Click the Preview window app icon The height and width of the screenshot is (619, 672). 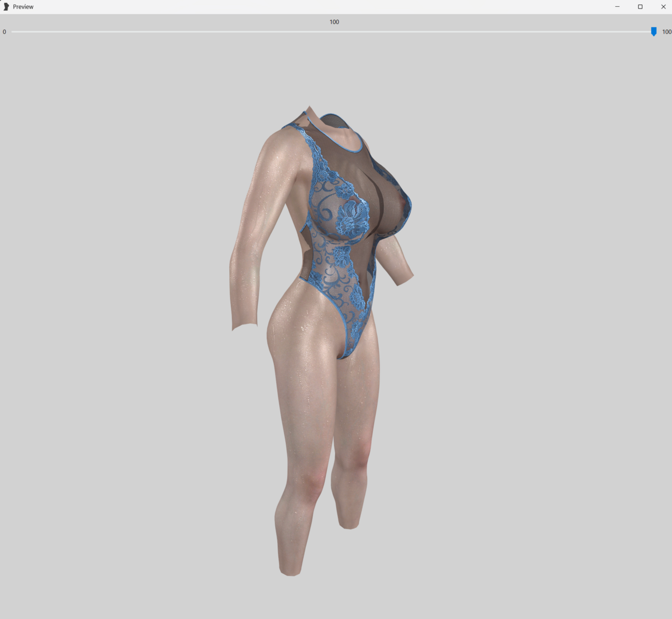(x=6, y=6)
